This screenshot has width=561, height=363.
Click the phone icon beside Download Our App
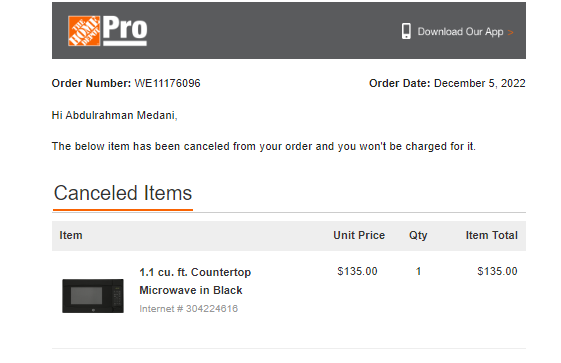(406, 31)
